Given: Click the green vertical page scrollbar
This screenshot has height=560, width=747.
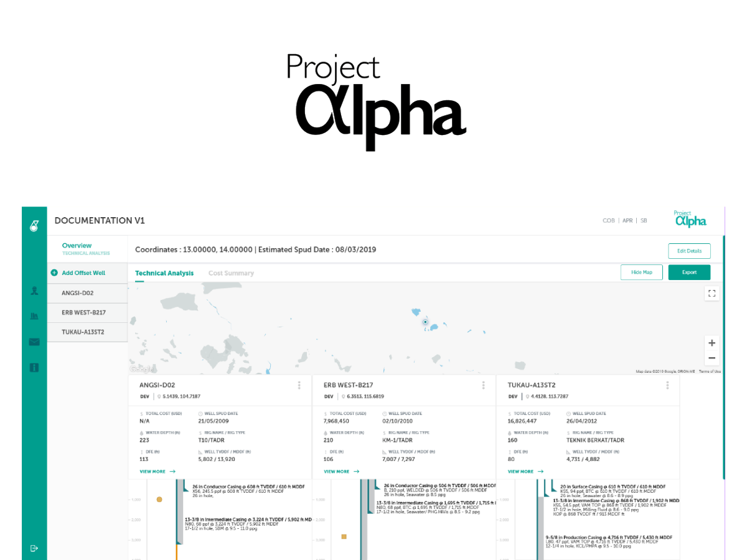Looking at the screenshot, I should tap(723, 357).
